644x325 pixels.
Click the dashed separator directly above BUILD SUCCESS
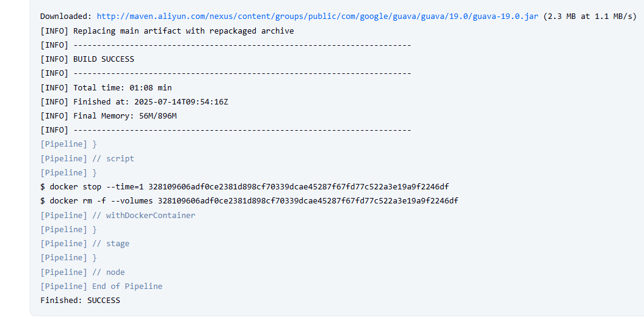242,45
